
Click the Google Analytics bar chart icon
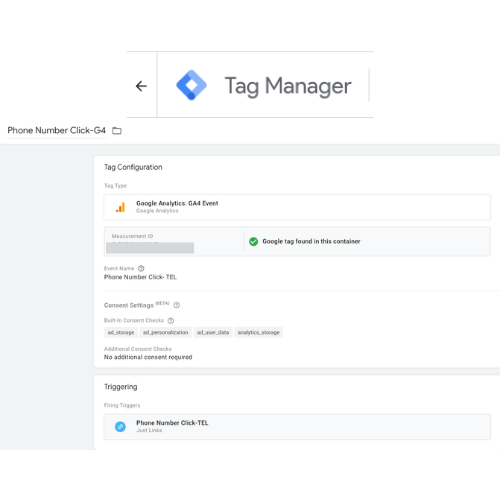(x=120, y=207)
